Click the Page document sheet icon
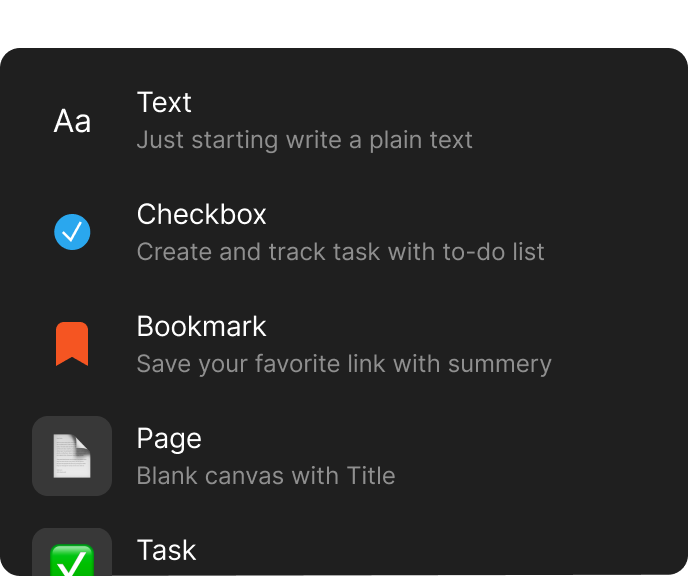The image size is (688, 576). (x=72, y=456)
